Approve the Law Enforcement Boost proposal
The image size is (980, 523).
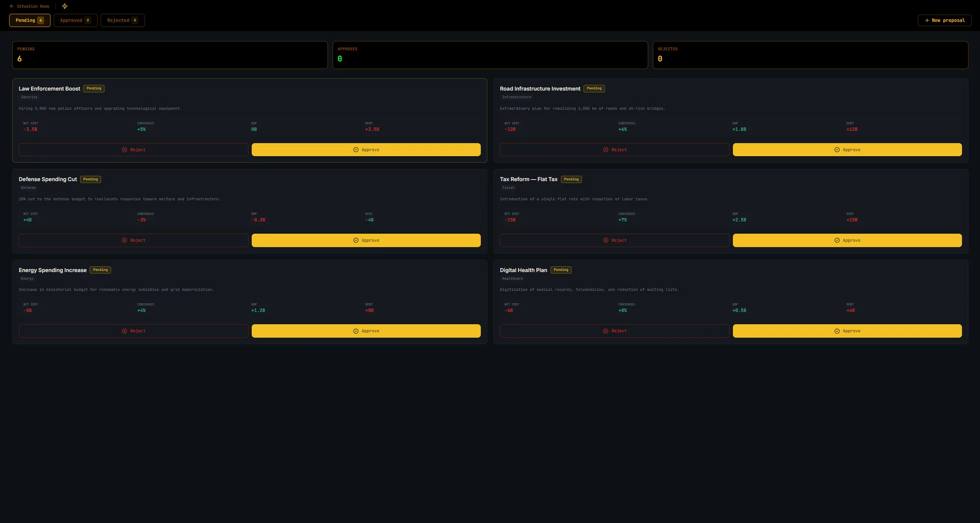[x=366, y=150]
